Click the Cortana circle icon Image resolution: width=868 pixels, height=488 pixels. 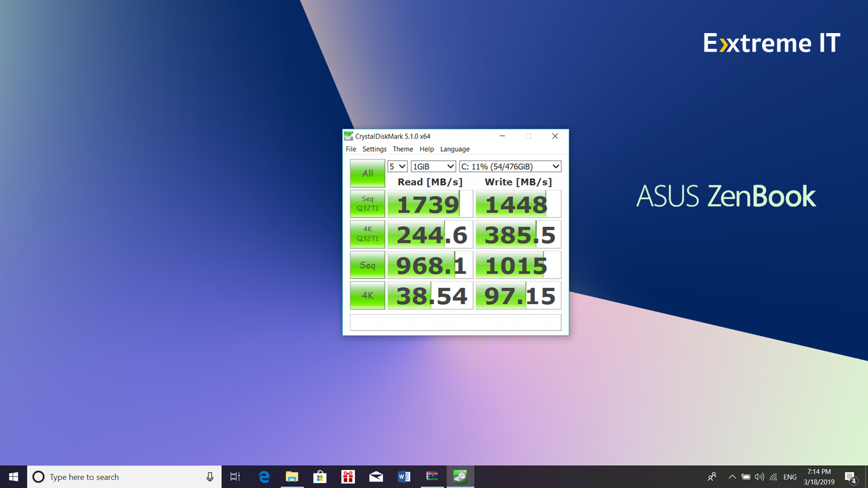click(39, 477)
